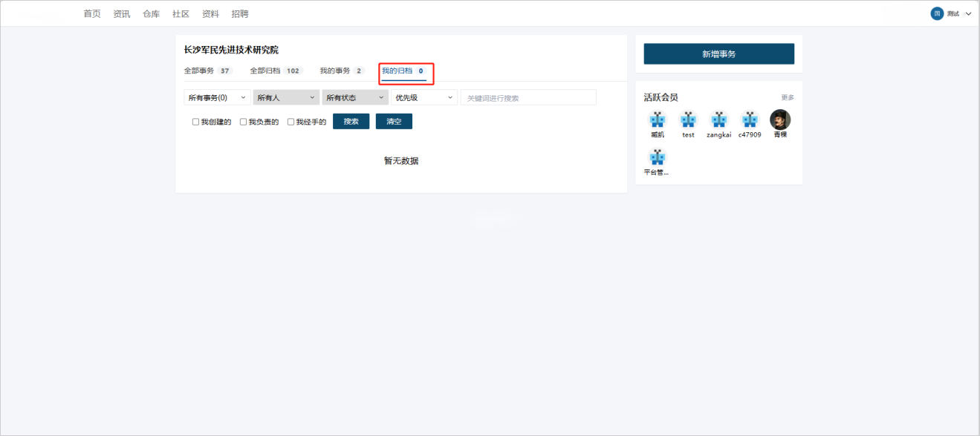Click the 搜索 search button
This screenshot has width=980, height=436.
tap(351, 121)
